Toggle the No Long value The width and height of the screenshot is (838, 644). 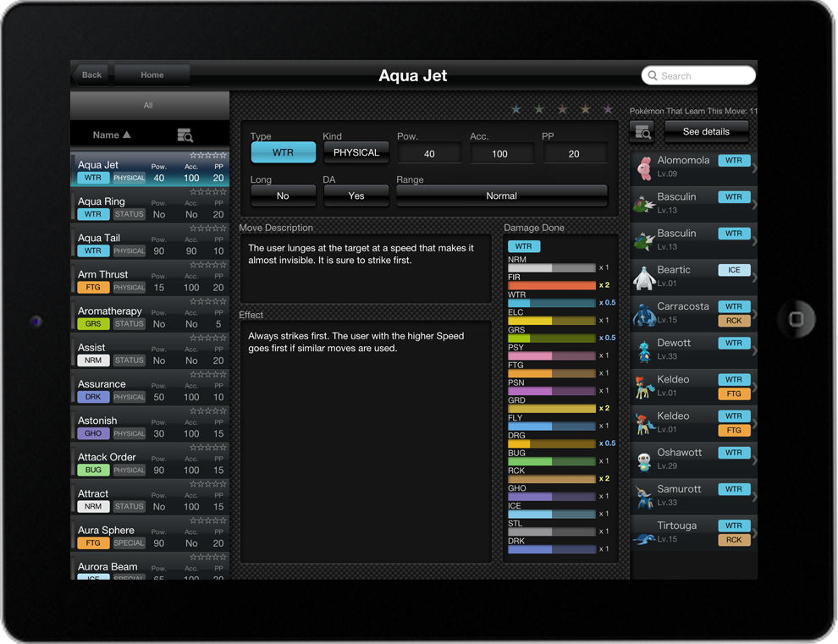pyautogui.click(x=284, y=195)
